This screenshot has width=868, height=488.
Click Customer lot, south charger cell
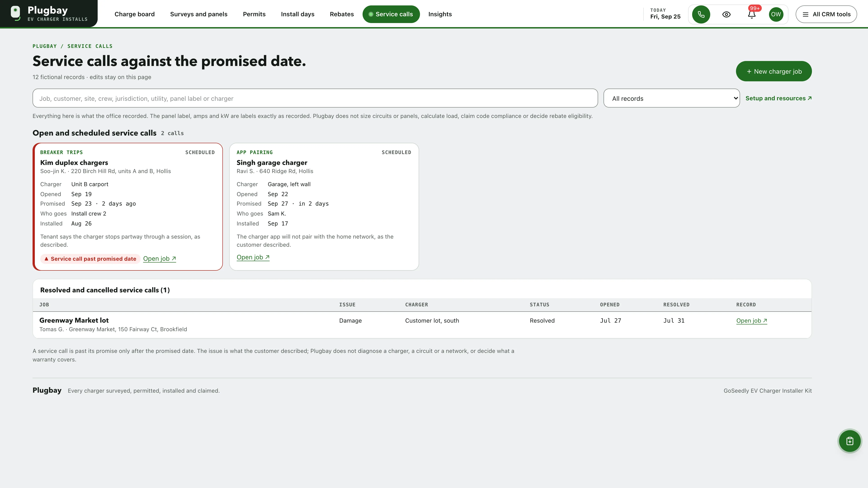point(432,321)
